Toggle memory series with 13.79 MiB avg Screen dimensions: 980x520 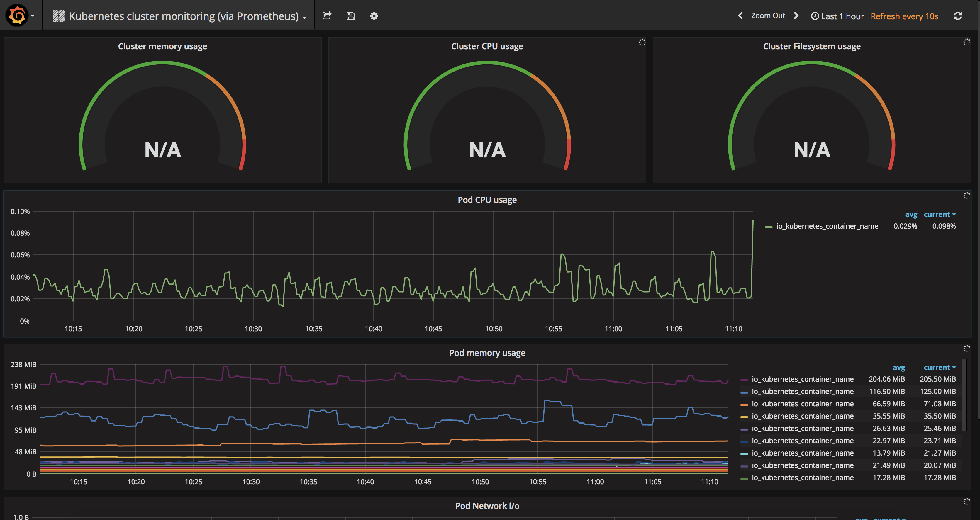802,453
